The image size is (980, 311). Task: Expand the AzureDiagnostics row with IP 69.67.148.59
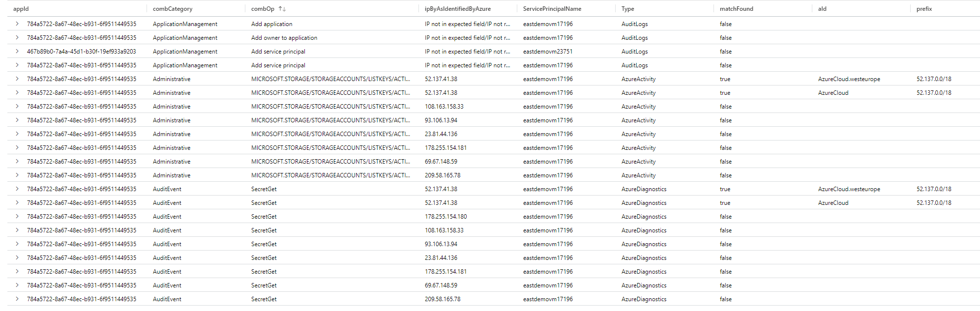(17, 285)
